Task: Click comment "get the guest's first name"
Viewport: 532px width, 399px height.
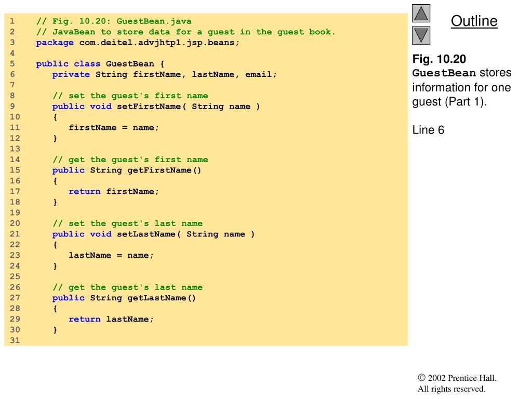Action: click(130, 159)
